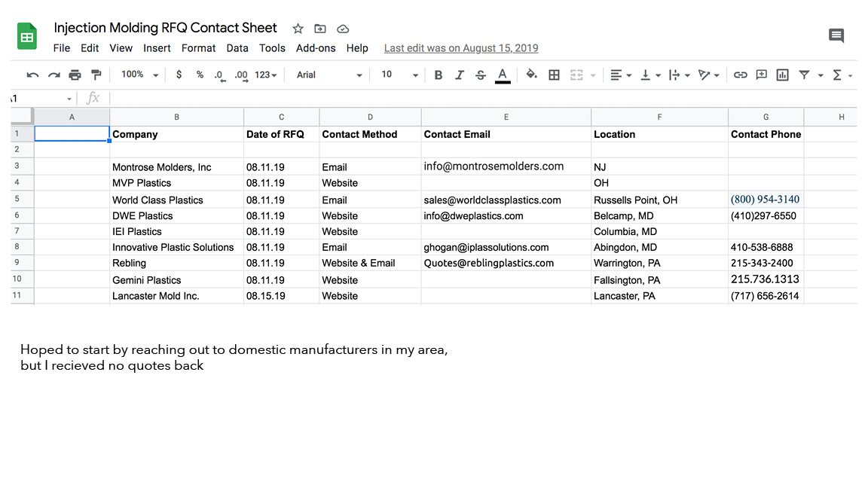
Task: Select cell 'Website & Email'
Action: pos(371,263)
